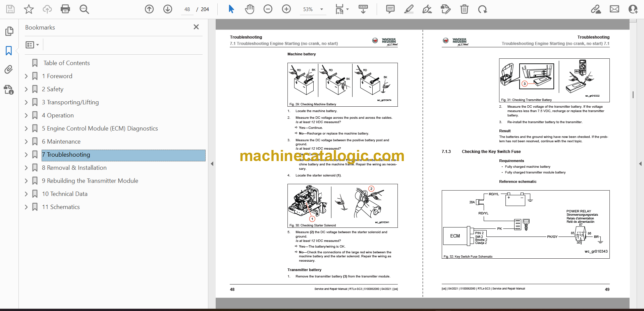Share a link to the file

pos(596,9)
